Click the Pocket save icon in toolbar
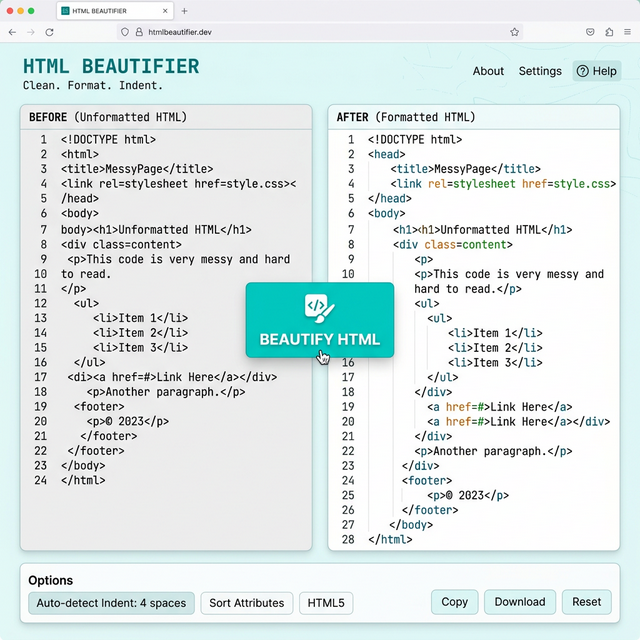This screenshot has height=640, width=640. pyautogui.click(x=590, y=32)
